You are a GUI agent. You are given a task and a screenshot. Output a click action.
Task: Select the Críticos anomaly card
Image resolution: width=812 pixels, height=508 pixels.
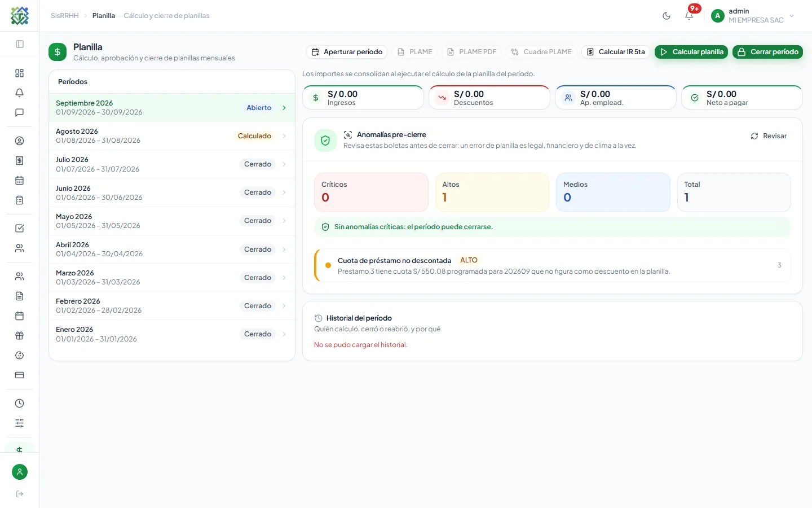(372, 192)
